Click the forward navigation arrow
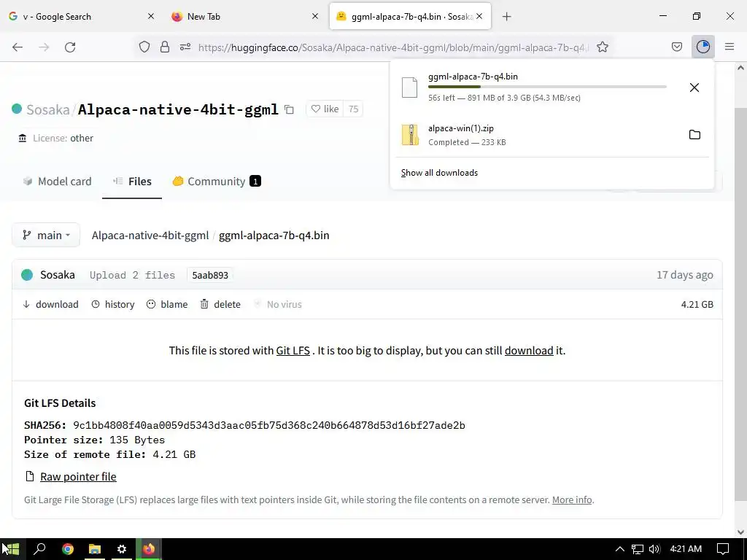 44,47
